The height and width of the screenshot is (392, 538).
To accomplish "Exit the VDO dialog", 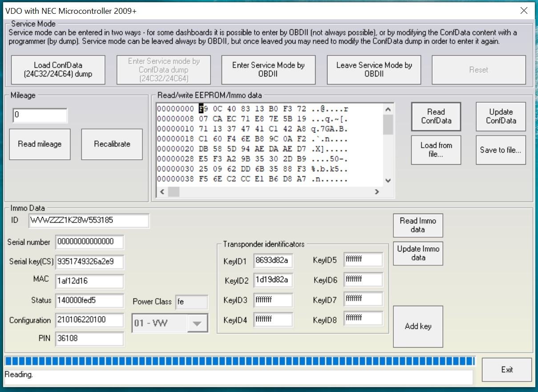I will (x=506, y=370).
